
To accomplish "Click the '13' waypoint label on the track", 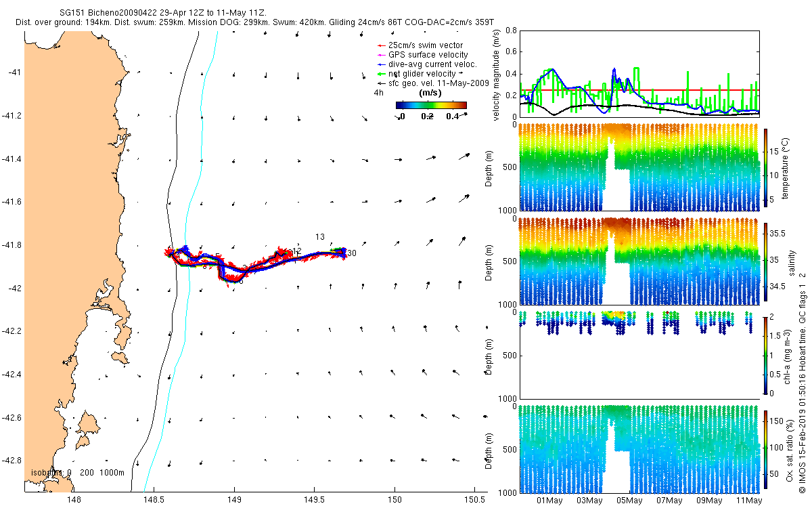I will tap(320, 236).
